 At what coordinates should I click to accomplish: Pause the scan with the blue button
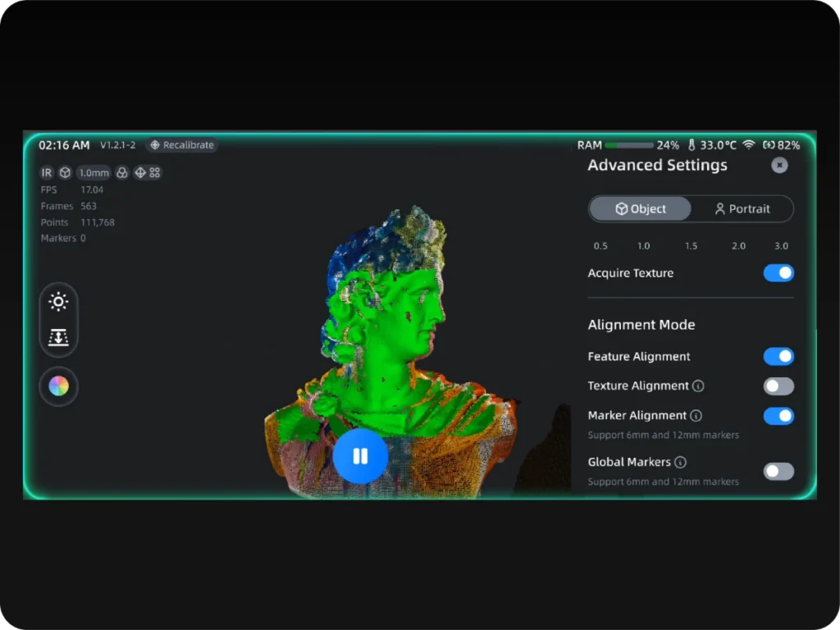coord(361,456)
